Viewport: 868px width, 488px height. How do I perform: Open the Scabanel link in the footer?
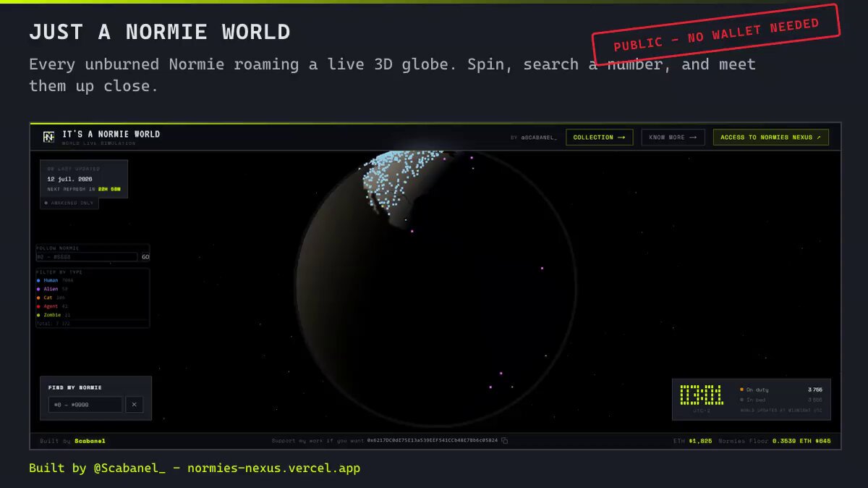point(90,441)
